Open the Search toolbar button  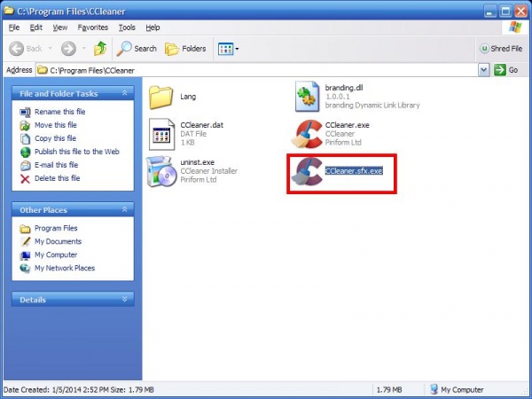[137, 49]
